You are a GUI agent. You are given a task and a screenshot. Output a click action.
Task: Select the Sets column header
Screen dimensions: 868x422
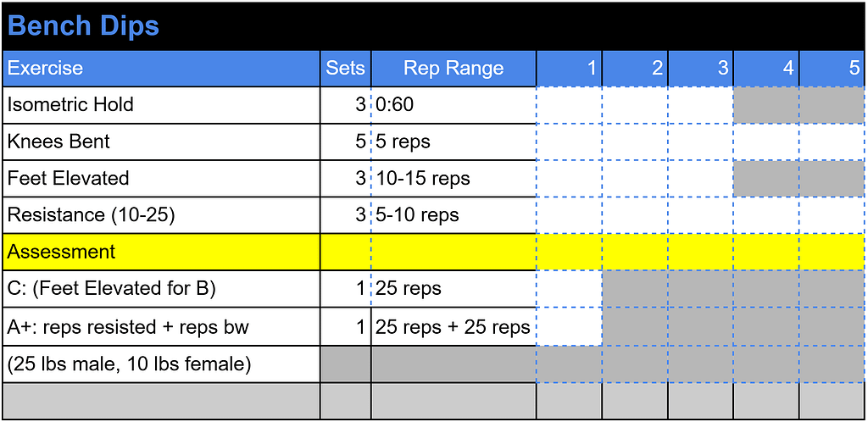pos(345,69)
